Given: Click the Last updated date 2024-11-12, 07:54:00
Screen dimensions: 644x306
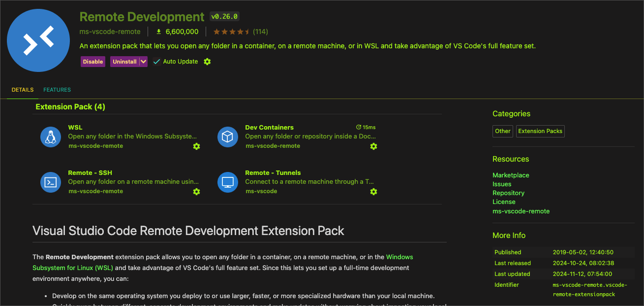Looking at the screenshot, I should 583,274.
